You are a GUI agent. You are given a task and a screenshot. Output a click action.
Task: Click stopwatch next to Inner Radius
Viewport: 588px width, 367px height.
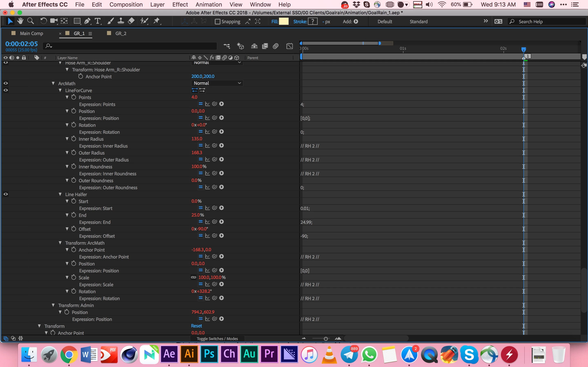tap(74, 139)
